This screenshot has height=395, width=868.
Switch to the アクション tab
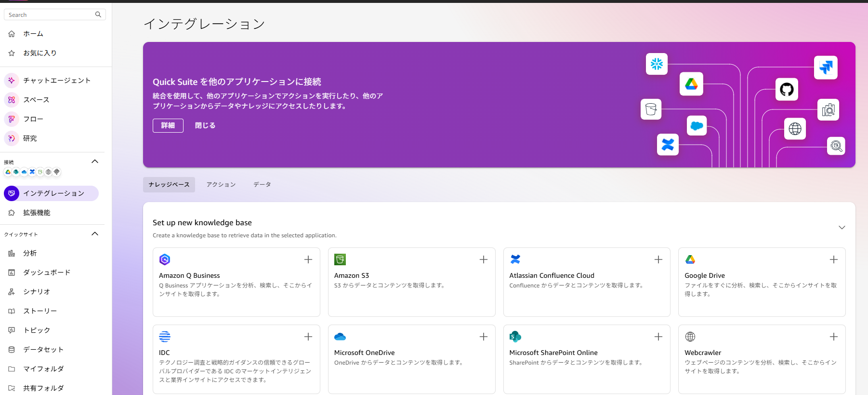(x=221, y=185)
